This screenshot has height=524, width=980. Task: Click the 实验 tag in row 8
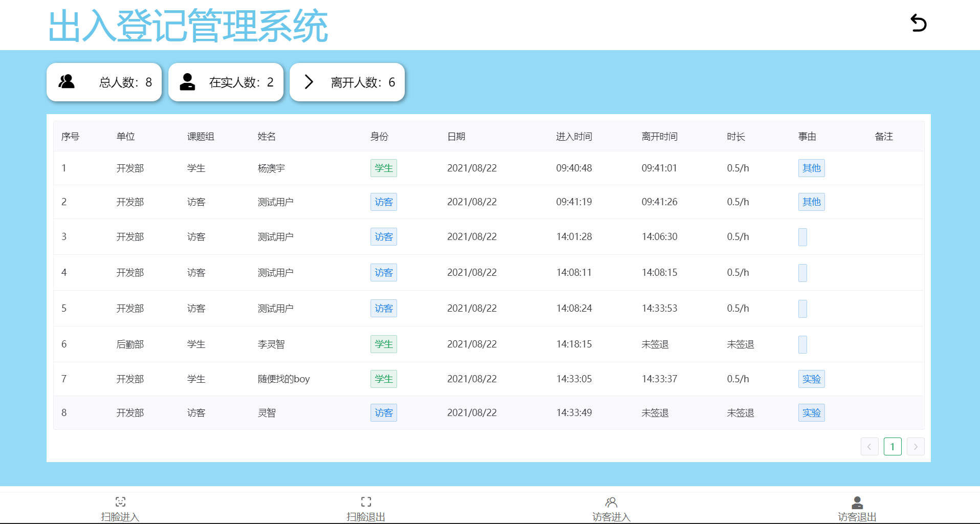coord(811,412)
